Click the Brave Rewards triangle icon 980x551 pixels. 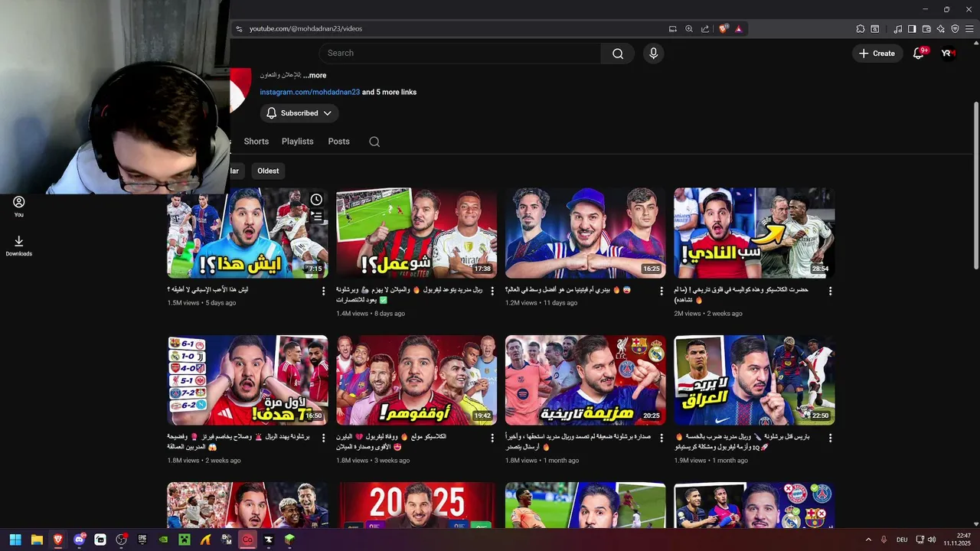point(738,29)
